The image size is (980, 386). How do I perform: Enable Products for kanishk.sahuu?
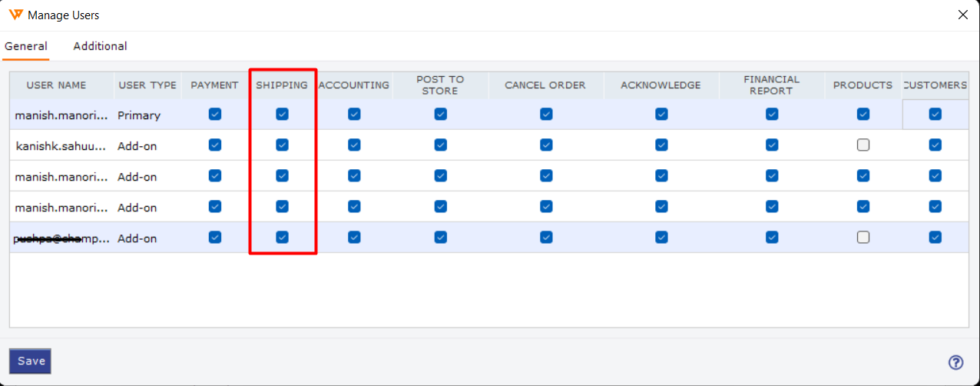coord(863,145)
